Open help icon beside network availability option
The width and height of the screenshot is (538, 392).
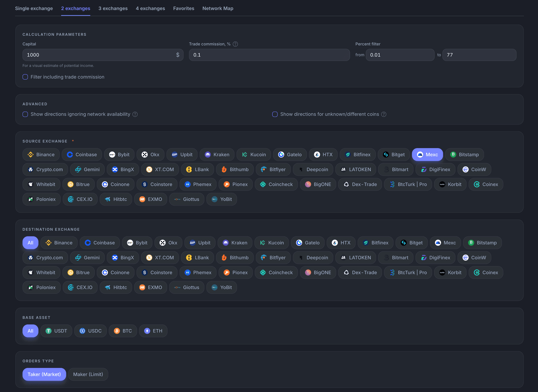pyautogui.click(x=135, y=114)
